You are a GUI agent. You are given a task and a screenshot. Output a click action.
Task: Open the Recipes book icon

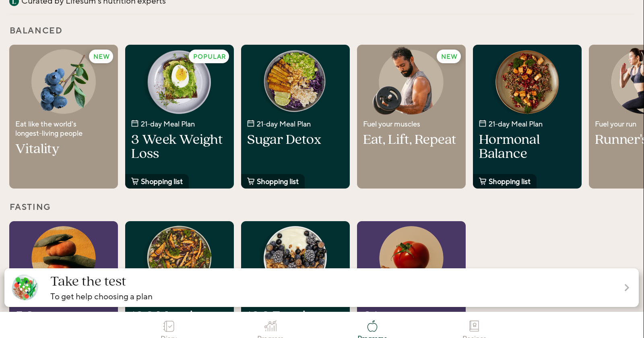(474, 326)
